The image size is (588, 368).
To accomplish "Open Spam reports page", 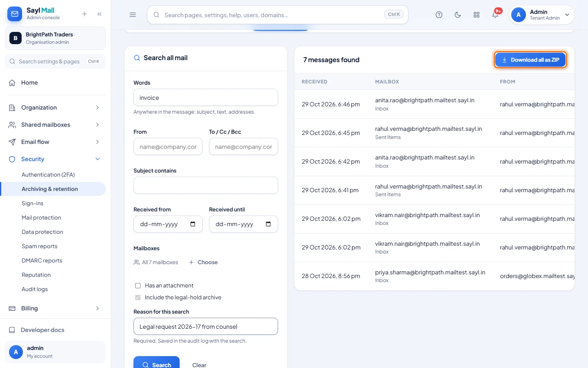I will pyautogui.click(x=40, y=246).
